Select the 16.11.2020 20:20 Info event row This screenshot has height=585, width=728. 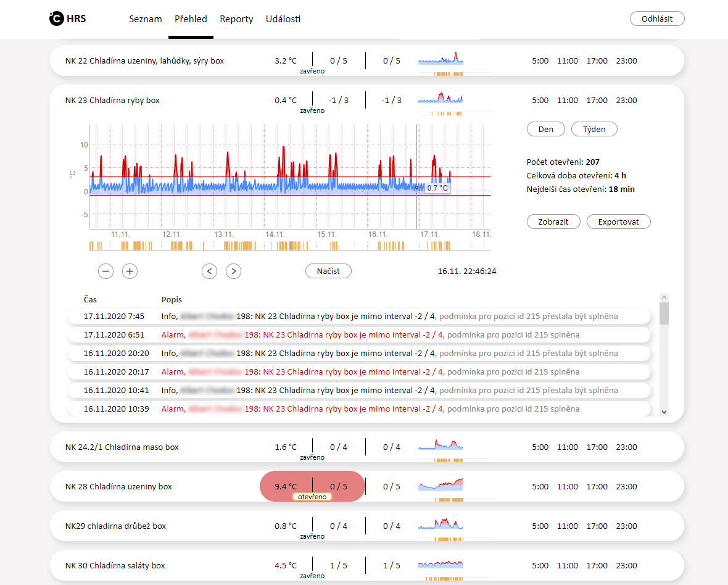pyautogui.click(x=359, y=354)
